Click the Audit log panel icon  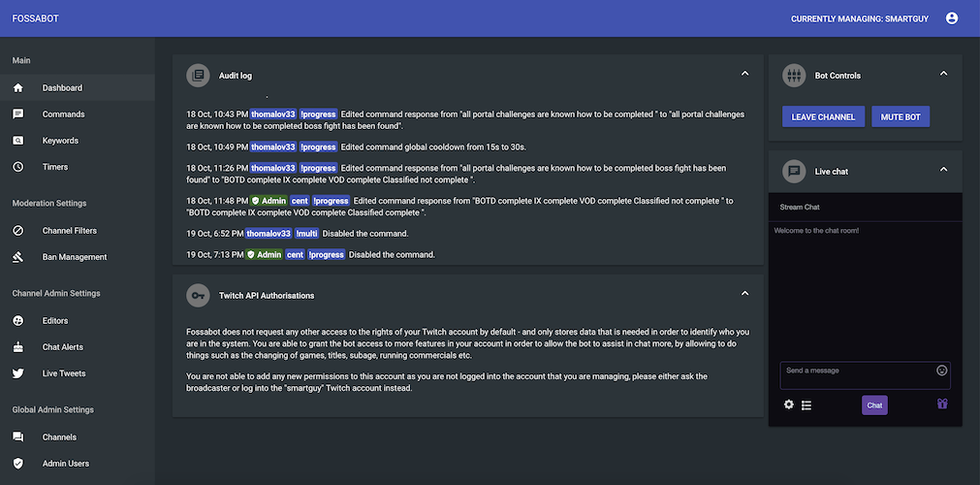tap(198, 75)
